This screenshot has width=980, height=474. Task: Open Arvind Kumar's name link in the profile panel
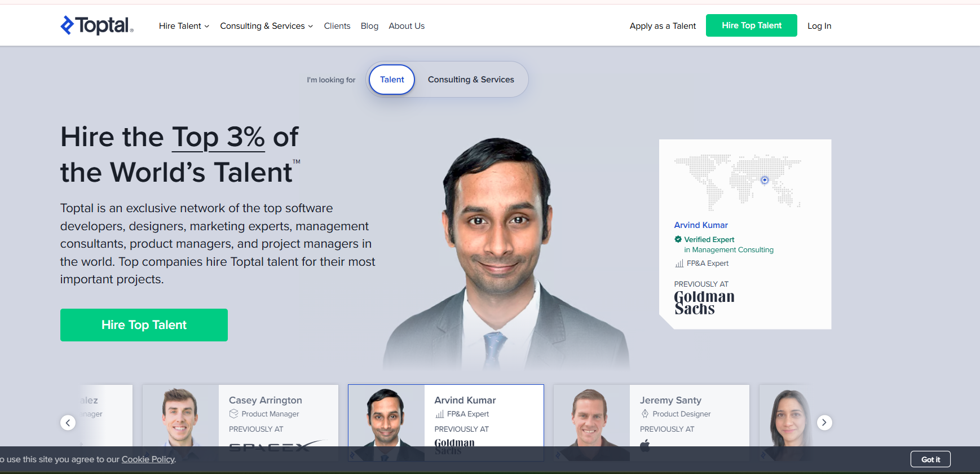tap(701, 225)
